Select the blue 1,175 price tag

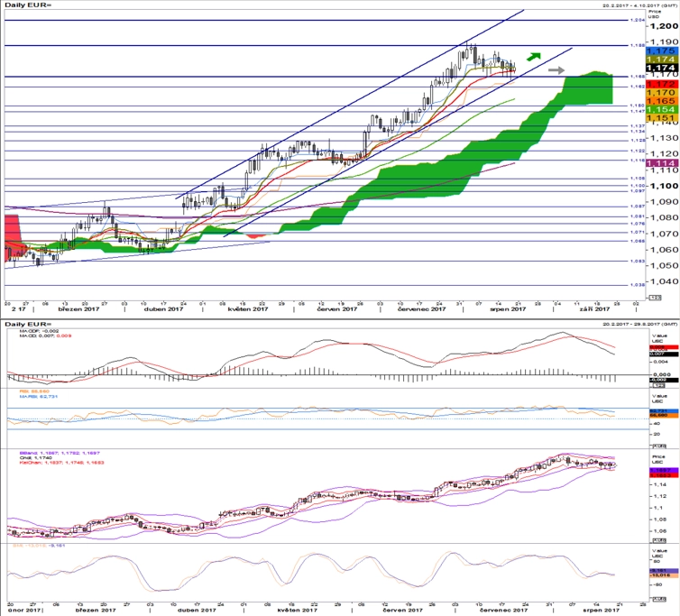click(662, 51)
